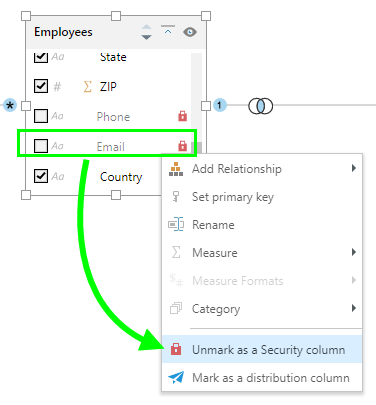Uncheck the ZIP column checkbox

pyautogui.click(x=41, y=86)
